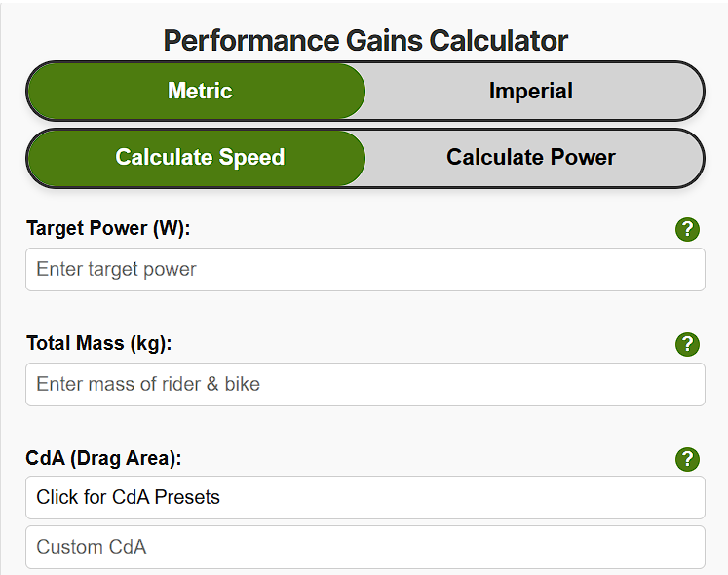Enable Calculate Speed mode
The image size is (728, 575).
(x=200, y=158)
